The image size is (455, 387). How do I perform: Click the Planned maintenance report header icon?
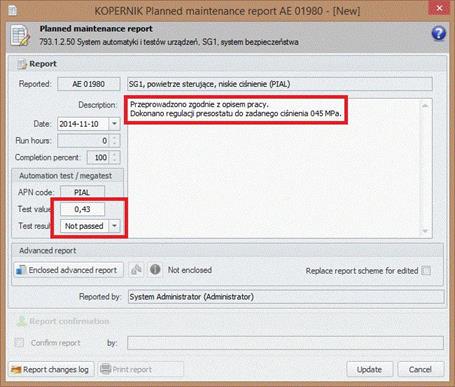pyautogui.click(x=20, y=35)
